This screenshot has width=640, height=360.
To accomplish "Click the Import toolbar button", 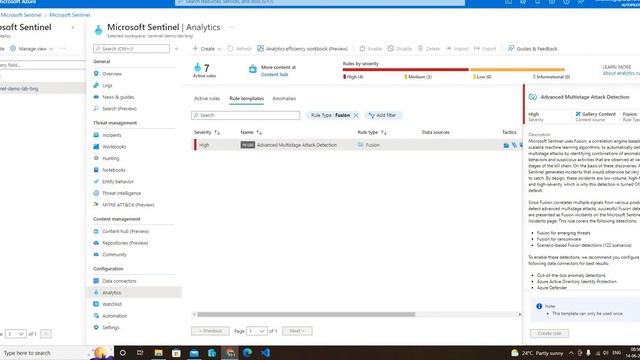I will click(457, 49).
